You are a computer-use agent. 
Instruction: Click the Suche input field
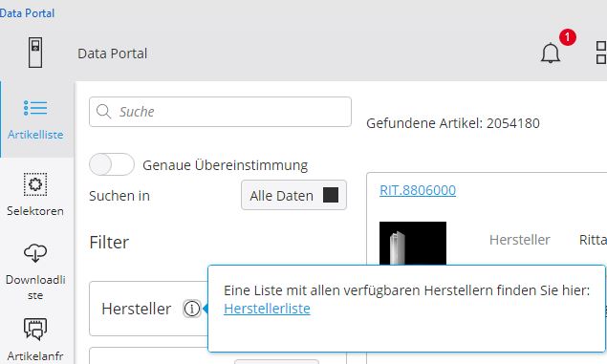coord(220,112)
